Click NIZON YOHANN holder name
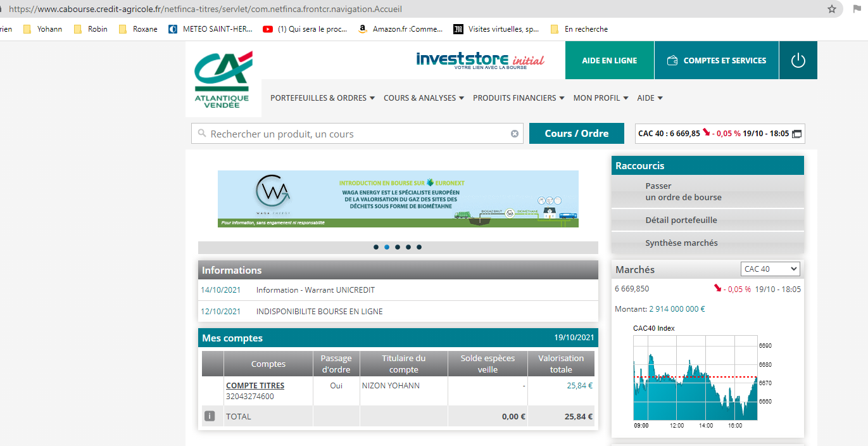Screen dimensions: 868x446 point(391,385)
